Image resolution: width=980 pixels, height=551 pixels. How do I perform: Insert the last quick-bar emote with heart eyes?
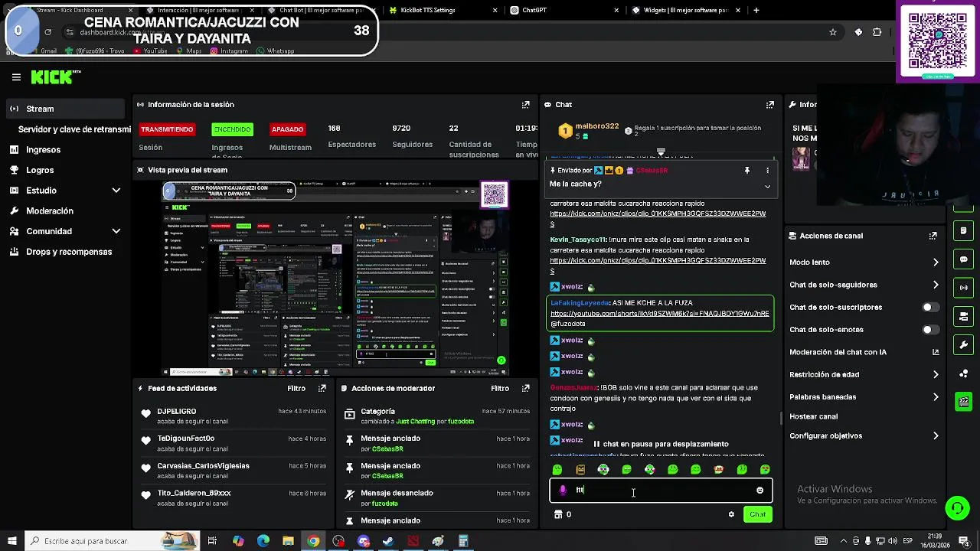765,469
